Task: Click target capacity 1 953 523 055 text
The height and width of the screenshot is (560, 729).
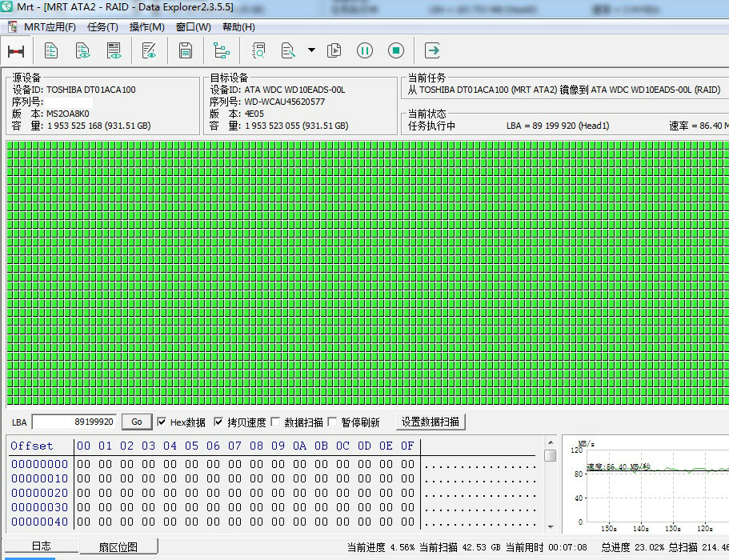Action: [x=297, y=126]
